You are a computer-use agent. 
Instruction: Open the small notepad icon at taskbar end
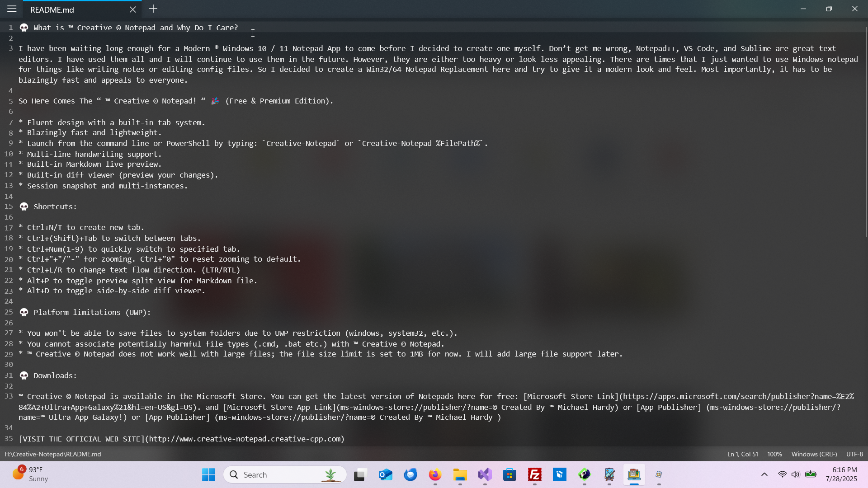pyautogui.click(x=659, y=475)
